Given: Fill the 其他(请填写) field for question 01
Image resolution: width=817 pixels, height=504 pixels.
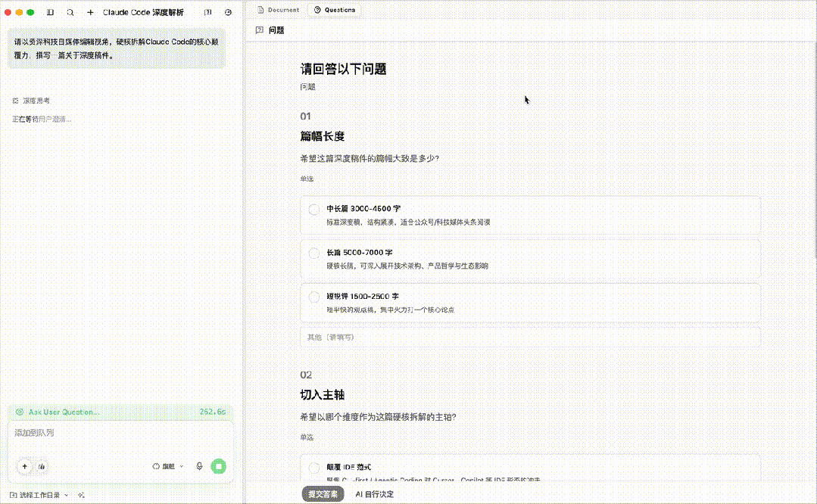Looking at the screenshot, I should 530,338.
